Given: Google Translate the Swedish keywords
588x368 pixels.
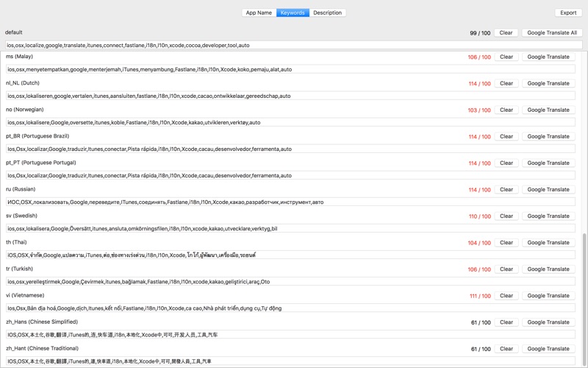Looking at the screenshot, I should click(x=548, y=216).
